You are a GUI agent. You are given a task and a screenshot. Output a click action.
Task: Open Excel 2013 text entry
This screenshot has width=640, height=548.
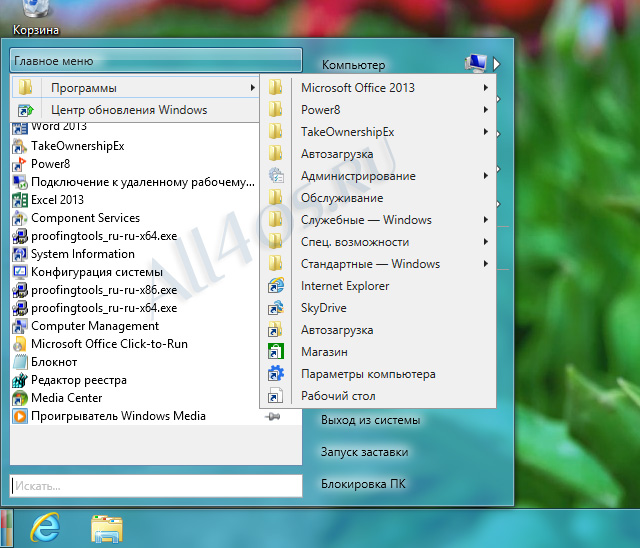(57, 200)
